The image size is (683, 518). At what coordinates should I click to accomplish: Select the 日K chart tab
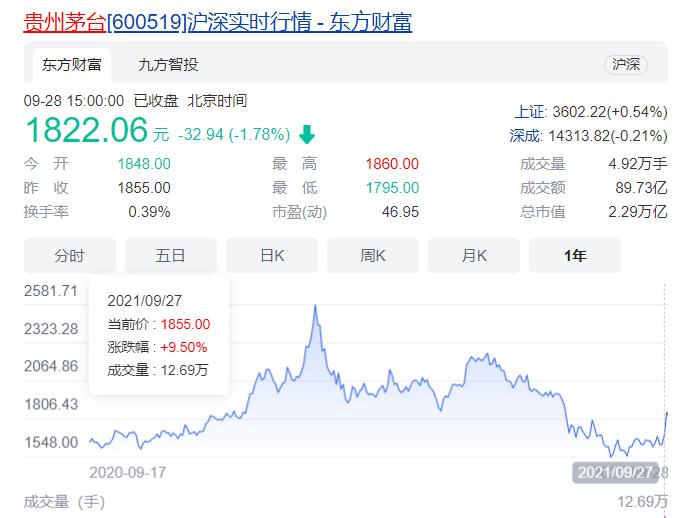pos(272,255)
